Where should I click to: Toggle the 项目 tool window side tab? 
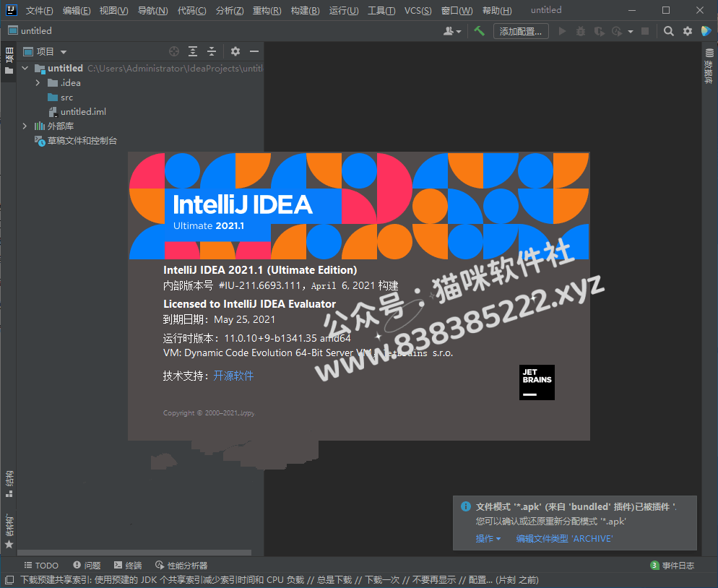(x=9, y=61)
